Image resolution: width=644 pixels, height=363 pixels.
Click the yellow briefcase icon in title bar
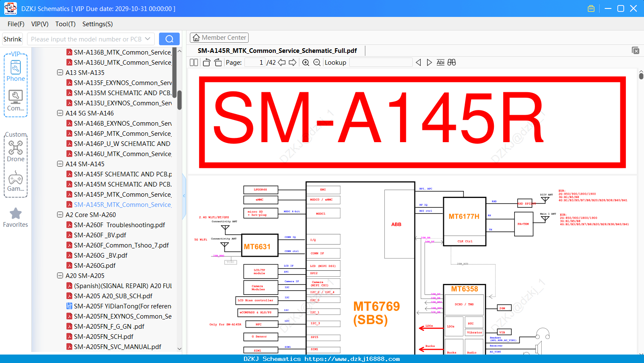[x=591, y=8]
